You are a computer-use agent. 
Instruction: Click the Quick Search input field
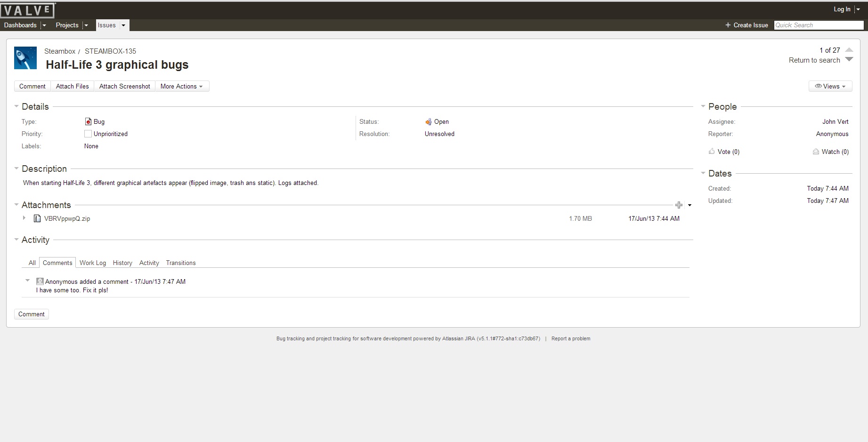818,25
